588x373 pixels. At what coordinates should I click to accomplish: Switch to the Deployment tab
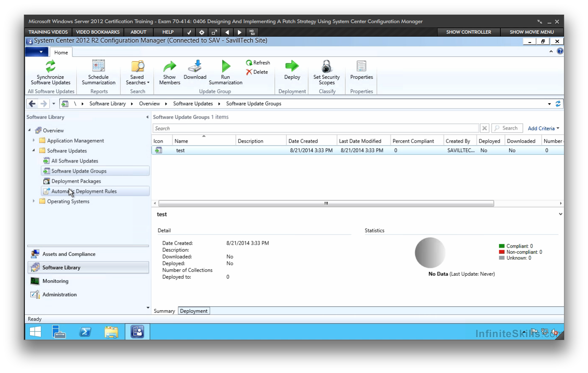coord(194,311)
